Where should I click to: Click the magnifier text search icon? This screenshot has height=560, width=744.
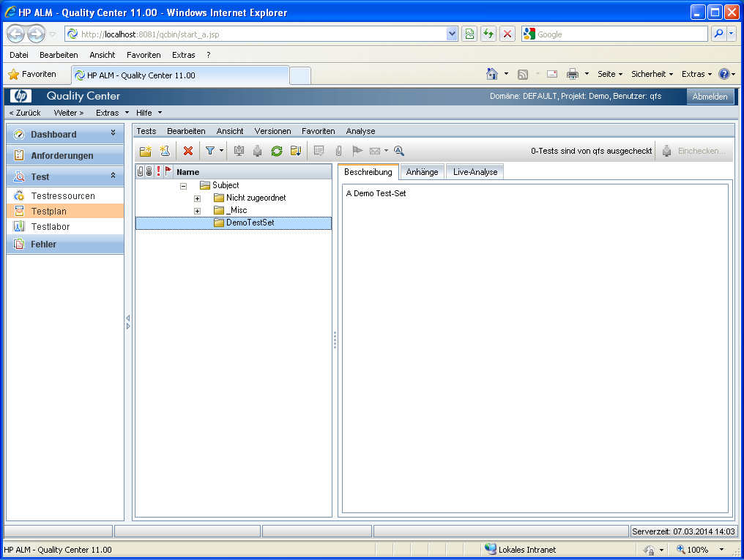point(399,151)
